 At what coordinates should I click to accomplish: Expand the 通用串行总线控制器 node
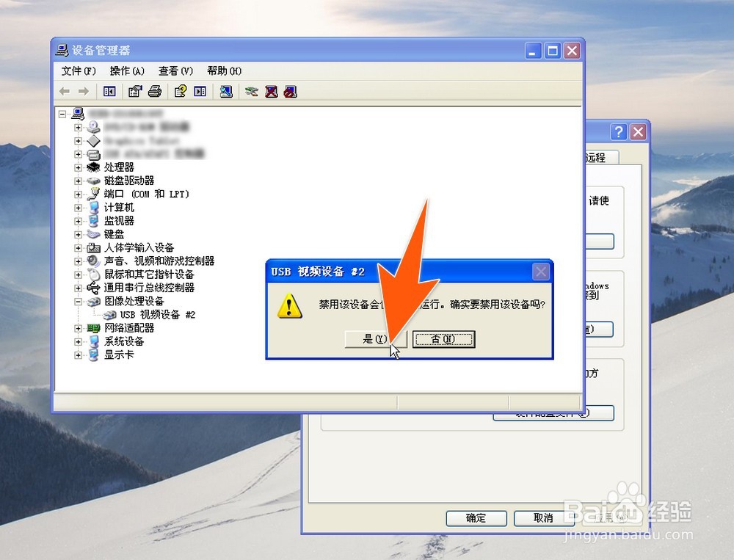point(79,288)
